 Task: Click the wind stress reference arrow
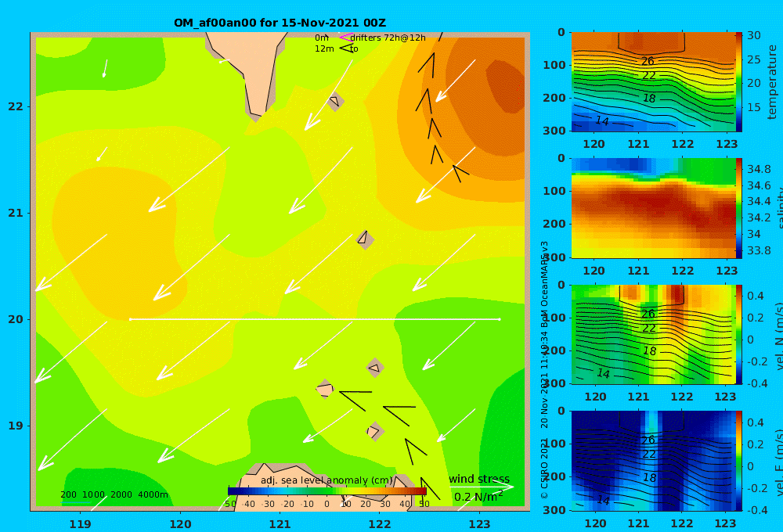point(482,486)
